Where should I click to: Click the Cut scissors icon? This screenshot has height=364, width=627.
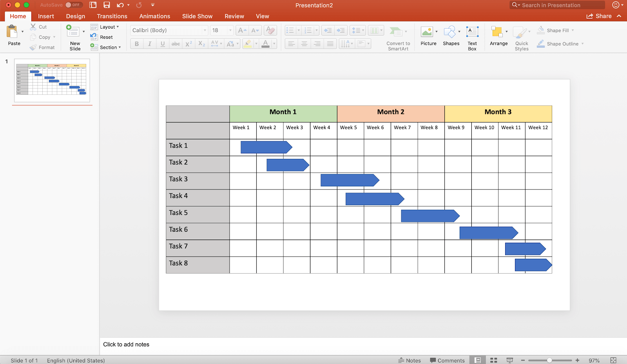tap(33, 27)
